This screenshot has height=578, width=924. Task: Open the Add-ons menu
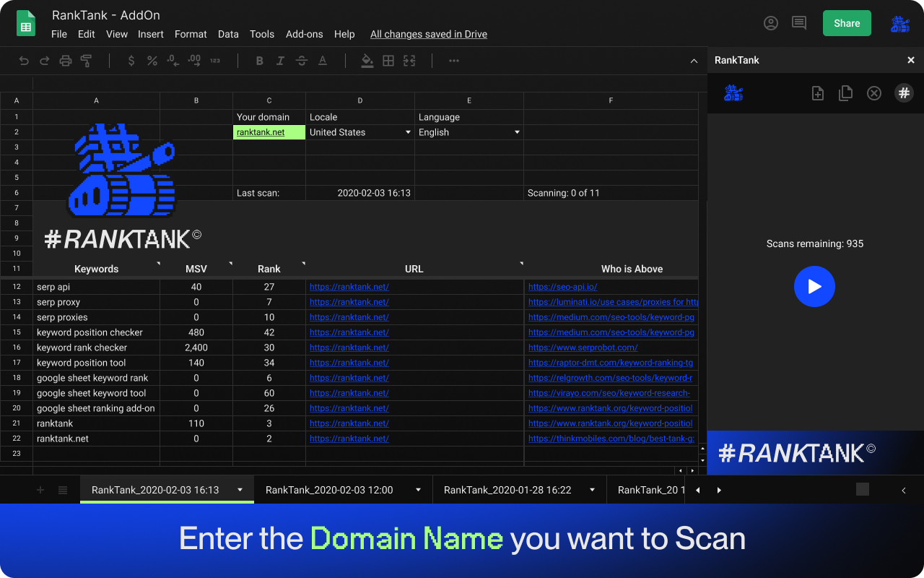pyautogui.click(x=305, y=34)
